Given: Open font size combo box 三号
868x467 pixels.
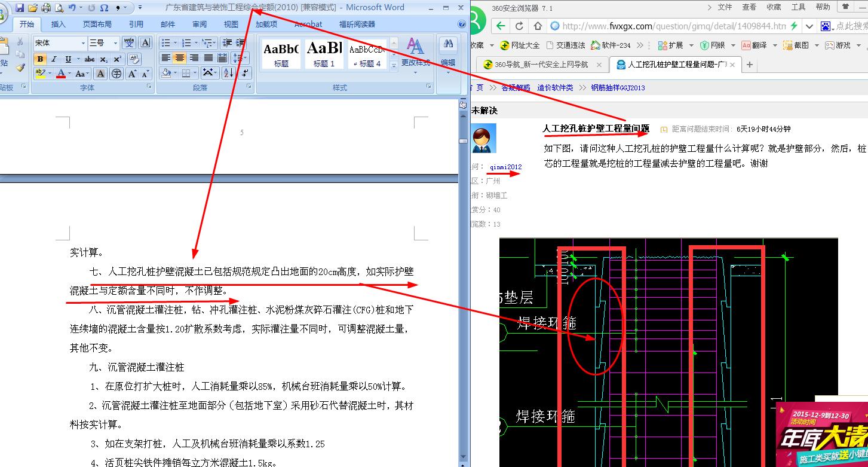Looking at the screenshot, I should point(103,43).
